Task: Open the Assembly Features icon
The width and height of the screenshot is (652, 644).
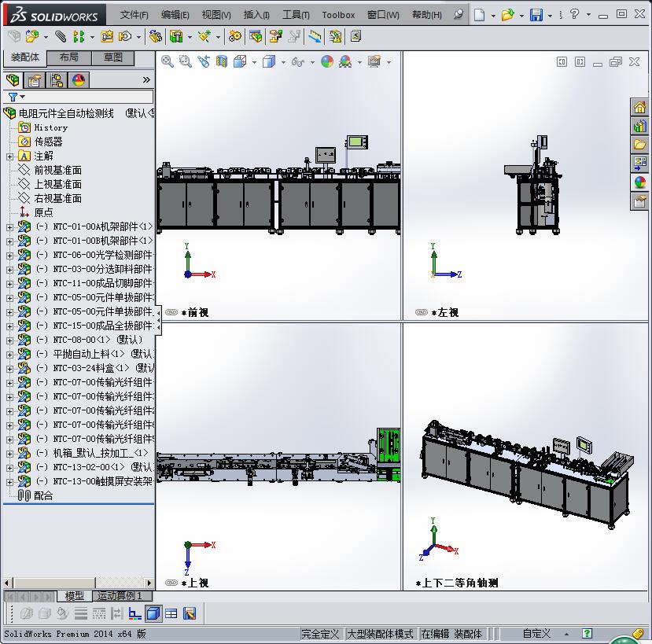Action: click(x=176, y=37)
